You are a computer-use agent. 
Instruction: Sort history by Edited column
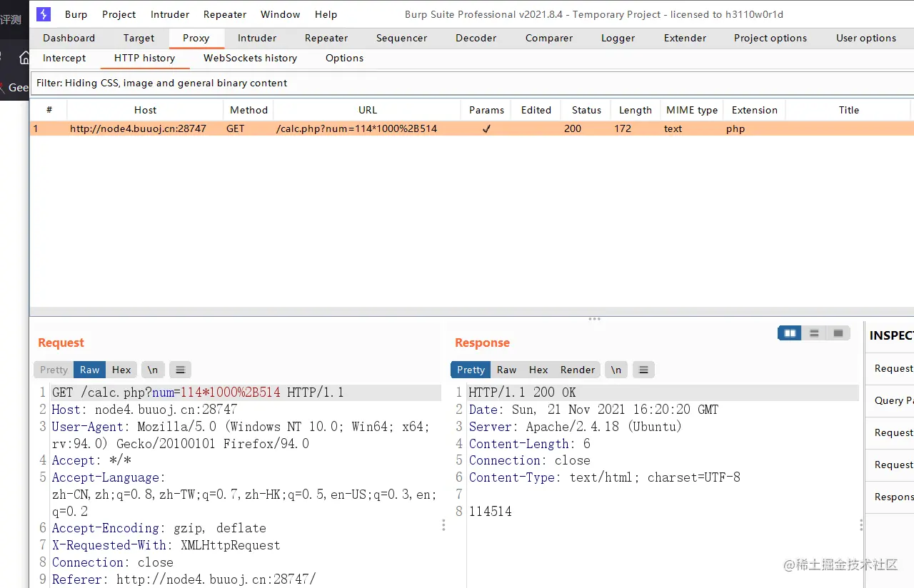pyautogui.click(x=536, y=110)
